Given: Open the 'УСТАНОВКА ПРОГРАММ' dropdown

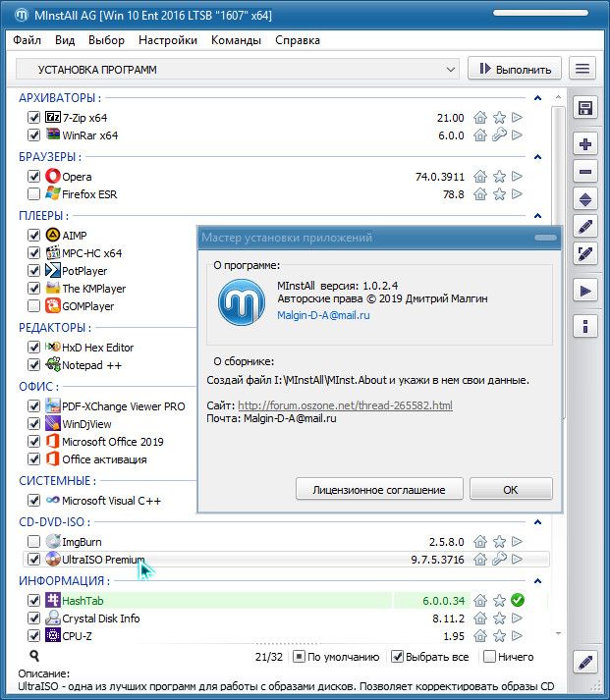Looking at the screenshot, I should tap(237, 70).
